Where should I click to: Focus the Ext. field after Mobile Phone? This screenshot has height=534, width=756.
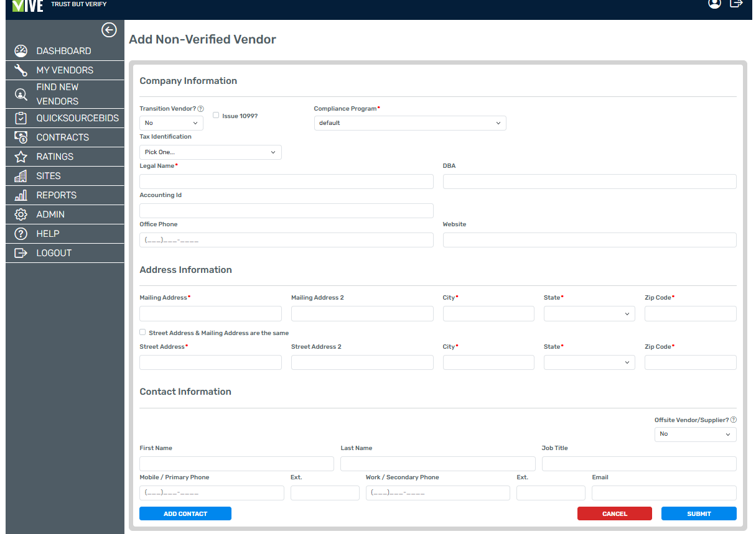(325, 493)
